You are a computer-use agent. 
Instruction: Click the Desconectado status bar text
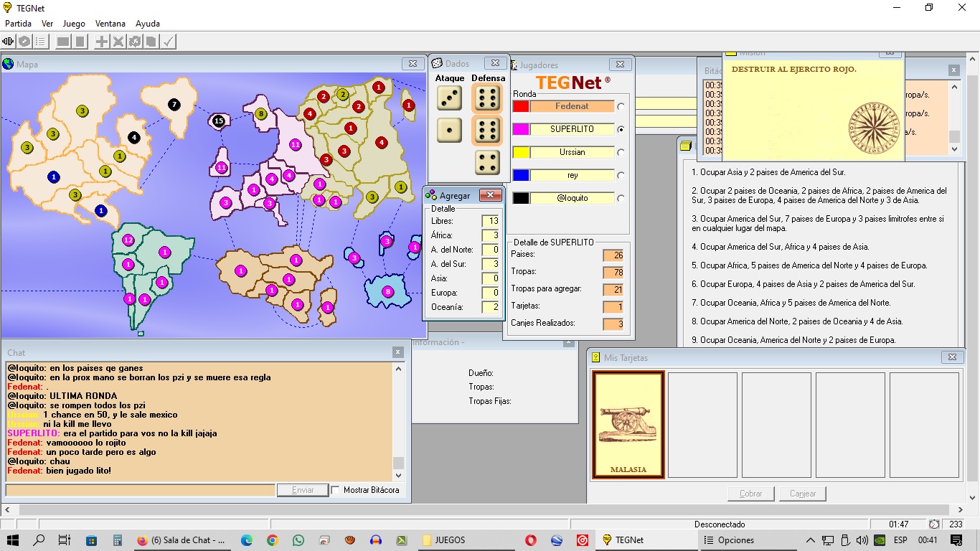tap(720, 524)
